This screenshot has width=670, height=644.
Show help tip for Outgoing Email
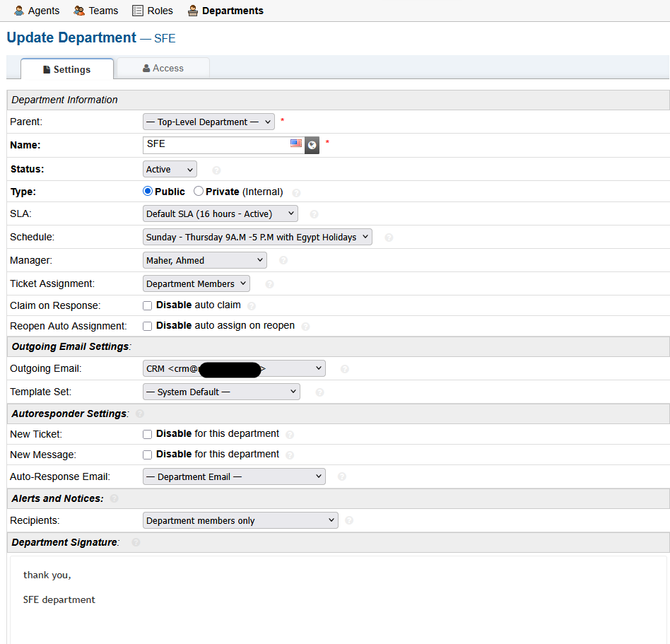[x=344, y=369]
